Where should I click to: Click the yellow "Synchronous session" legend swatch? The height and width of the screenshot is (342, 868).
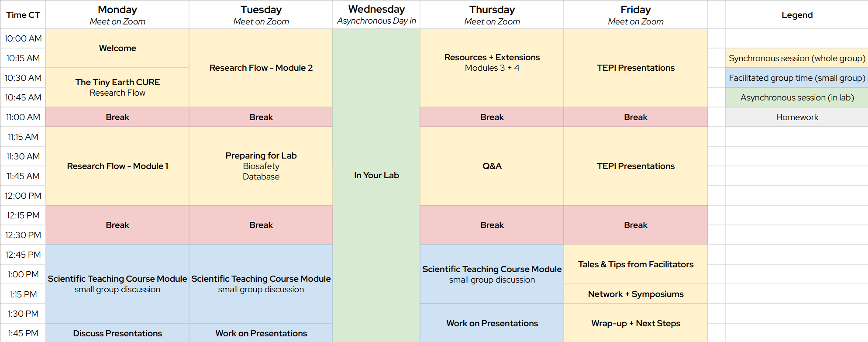pos(797,58)
